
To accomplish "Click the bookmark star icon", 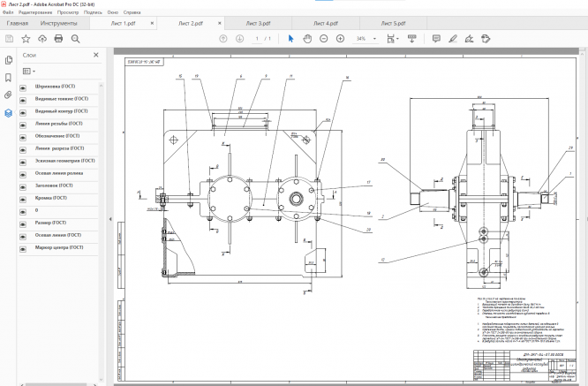I will [26, 39].
